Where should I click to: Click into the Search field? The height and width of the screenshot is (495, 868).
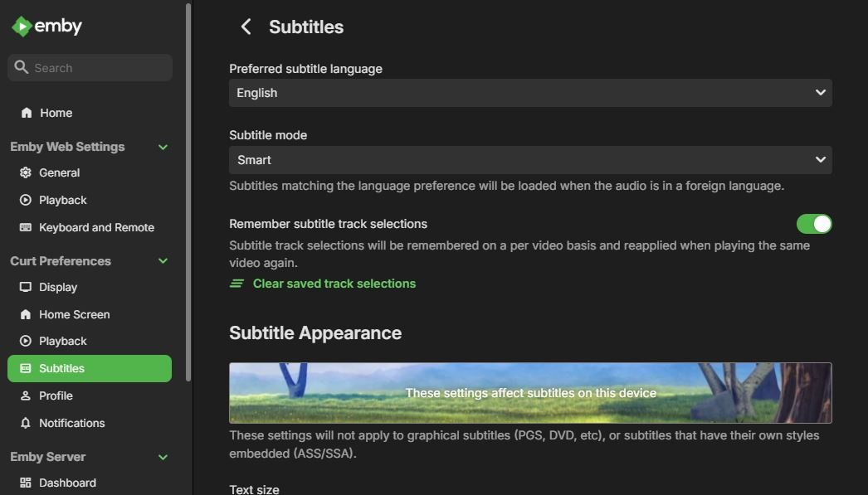(90, 67)
